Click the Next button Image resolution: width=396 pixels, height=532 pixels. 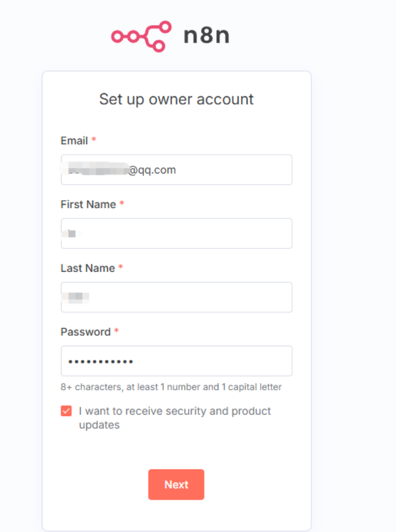coord(176,484)
